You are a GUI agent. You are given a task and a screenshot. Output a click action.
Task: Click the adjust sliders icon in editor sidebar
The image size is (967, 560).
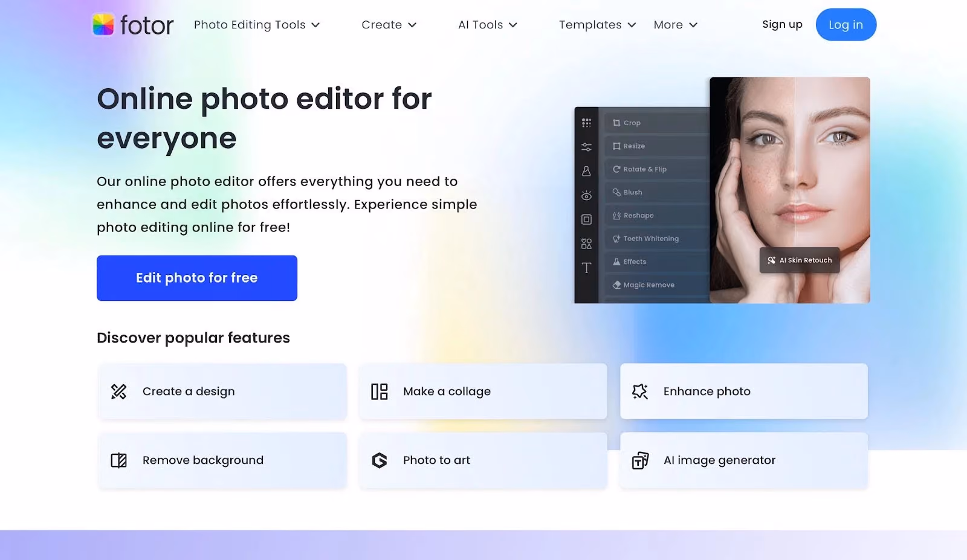point(586,147)
